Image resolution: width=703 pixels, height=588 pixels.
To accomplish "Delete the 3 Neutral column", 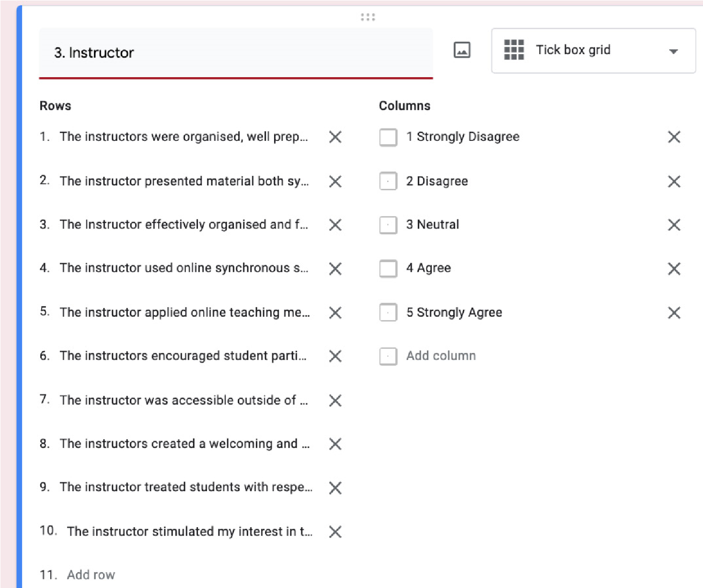I will coord(674,225).
